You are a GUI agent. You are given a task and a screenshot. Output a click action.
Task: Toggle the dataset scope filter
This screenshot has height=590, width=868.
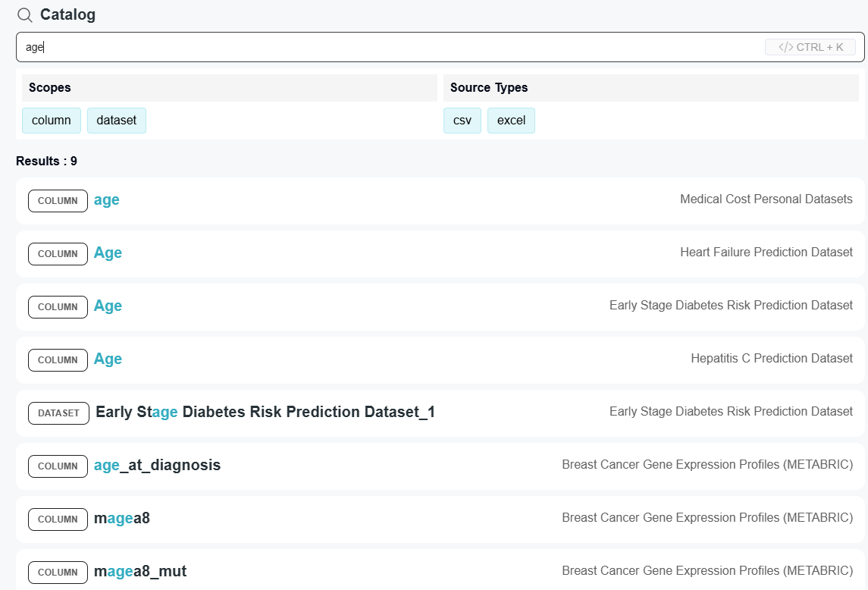[117, 121]
